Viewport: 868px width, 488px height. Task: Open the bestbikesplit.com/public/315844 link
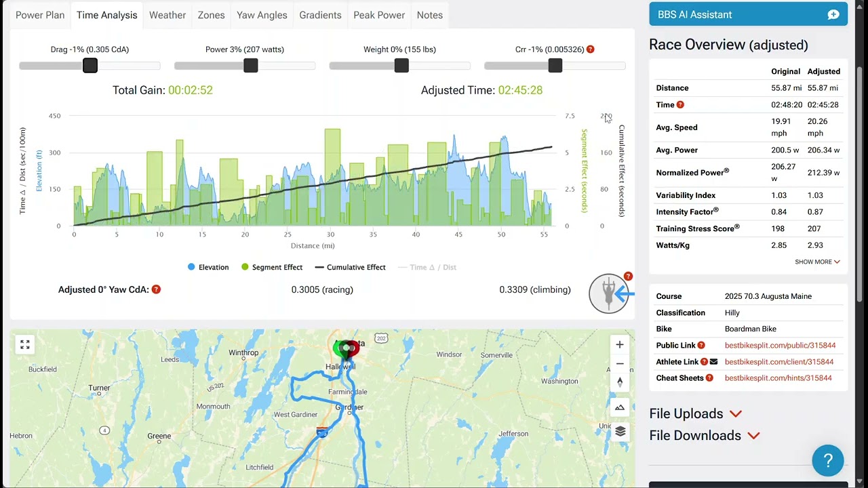pos(780,346)
